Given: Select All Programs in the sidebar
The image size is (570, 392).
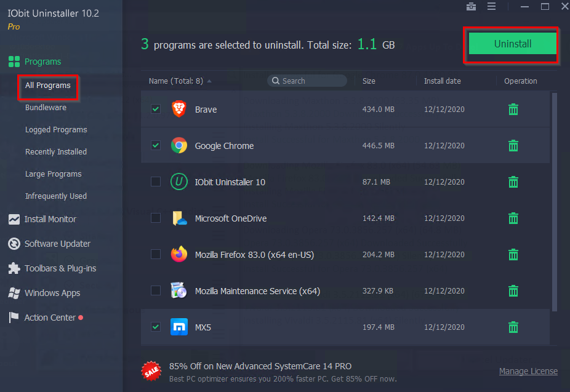Looking at the screenshot, I should pyautogui.click(x=47, y=86).
